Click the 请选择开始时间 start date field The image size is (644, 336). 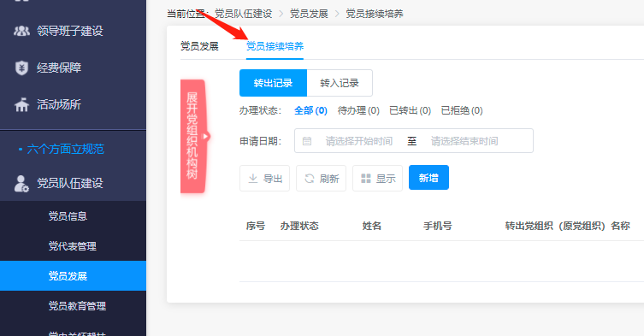(x=359, y=141)
